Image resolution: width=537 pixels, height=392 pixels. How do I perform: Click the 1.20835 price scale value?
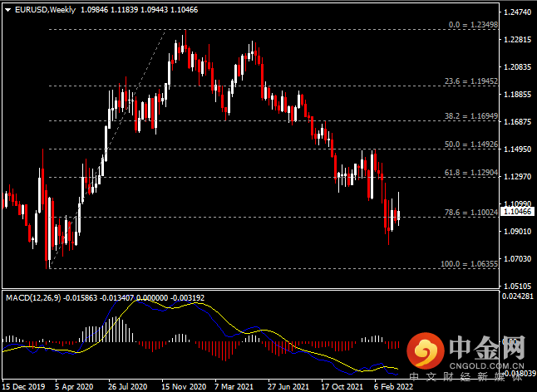click(518, 67)
